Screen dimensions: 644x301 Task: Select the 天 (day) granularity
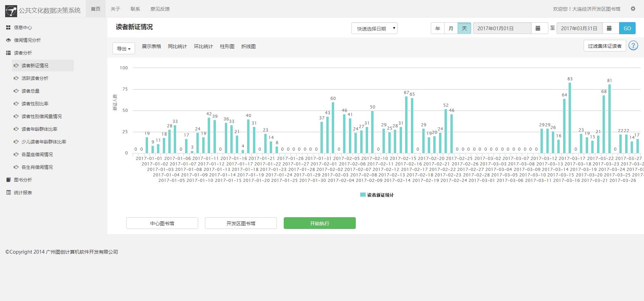[464, 28]
